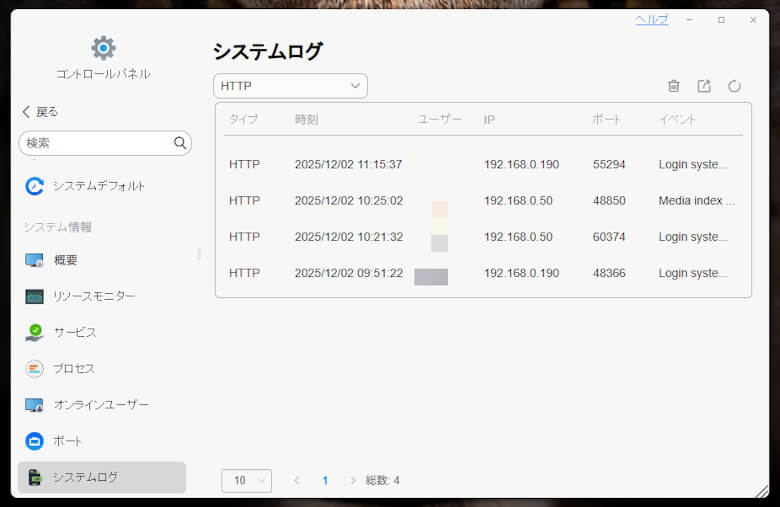Click the trash icon to clear logs

pyautogui.click(x=674, y=86)
